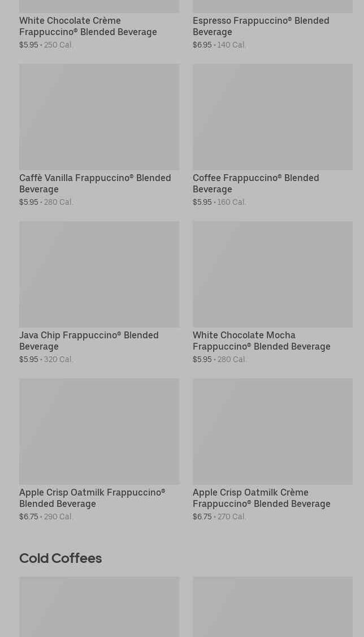Open the White Chocolate Crème Frappuccino title link
Image resolution: width=364 pixels, height=637 pixels.
point(88,26)
